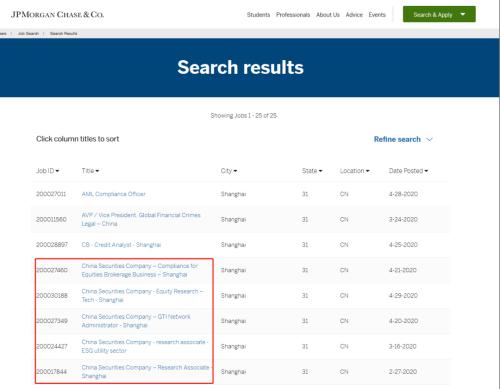Open CB - Credit Analyst - Shanghai job

[121, 245]
